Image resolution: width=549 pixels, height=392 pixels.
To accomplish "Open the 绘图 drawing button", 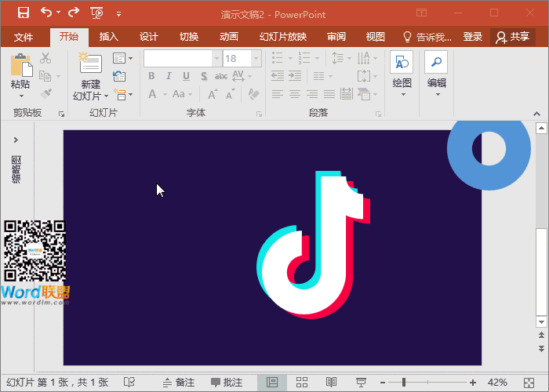I will 402,73.
